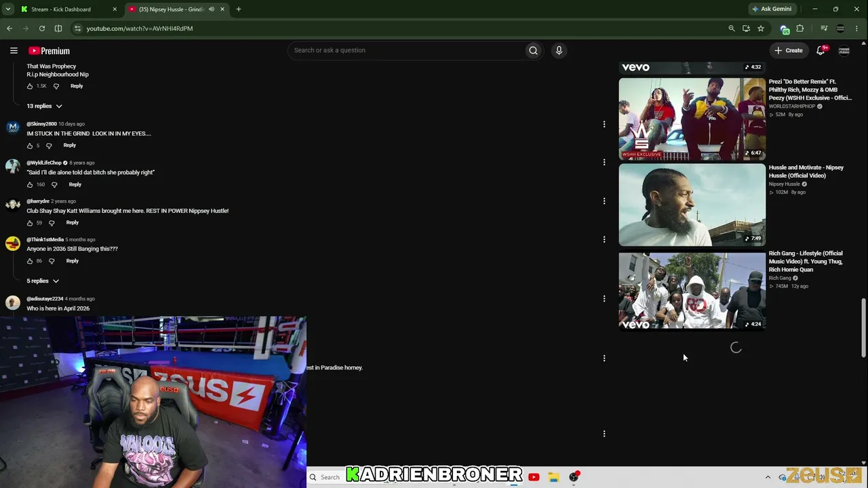Screen dimensions: 868x488
Task: Like the @harrydre comment
Action: click(30, 223)
